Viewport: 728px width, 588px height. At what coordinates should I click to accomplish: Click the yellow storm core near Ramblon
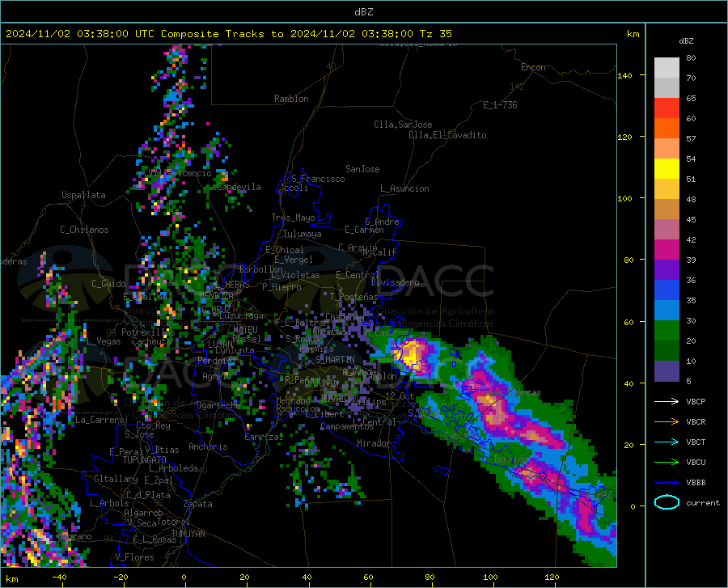[411, 356]
